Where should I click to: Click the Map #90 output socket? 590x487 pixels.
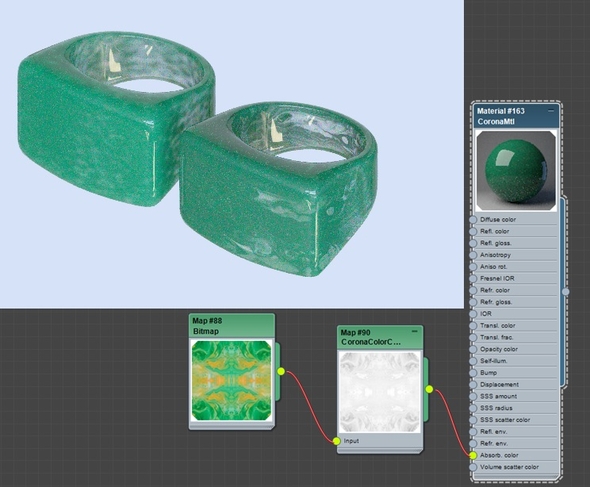pyautogui.click(x=429, y=389)
